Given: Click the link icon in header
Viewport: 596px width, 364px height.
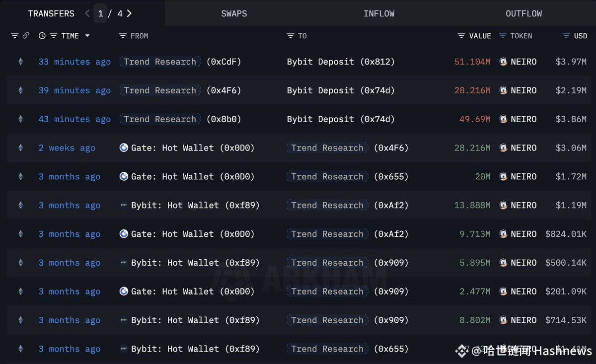Looking at the screenshot, I should pyautogui.click(x=26, y=36).
